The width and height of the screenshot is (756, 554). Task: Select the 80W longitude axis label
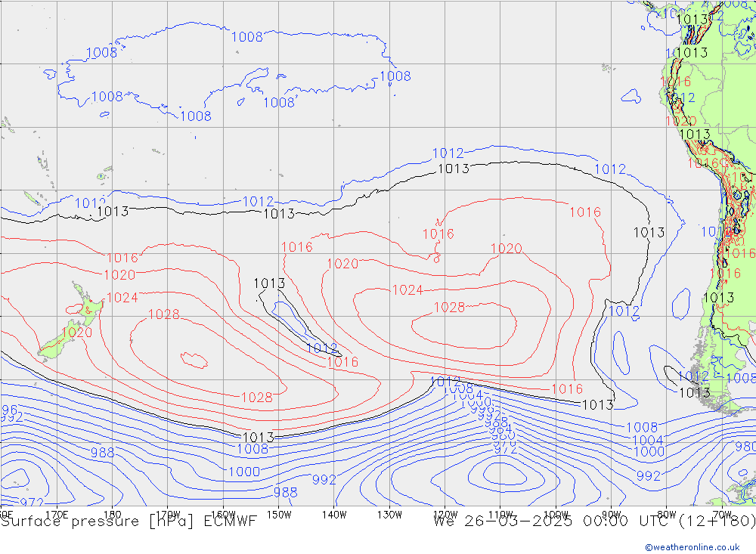667,515
